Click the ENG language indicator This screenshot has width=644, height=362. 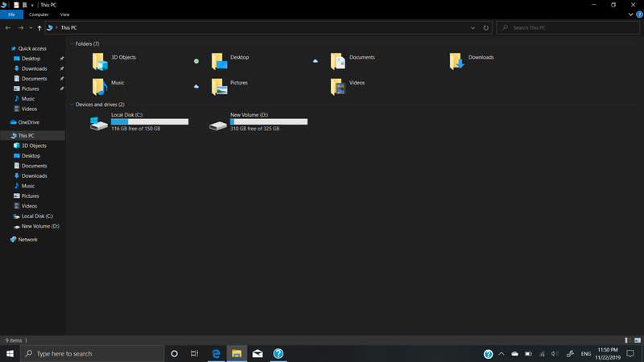click(586, 353)
